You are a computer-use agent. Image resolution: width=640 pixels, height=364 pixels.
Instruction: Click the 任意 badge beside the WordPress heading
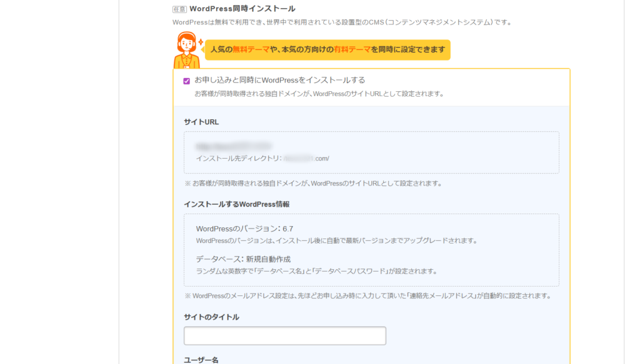(179, 9)
